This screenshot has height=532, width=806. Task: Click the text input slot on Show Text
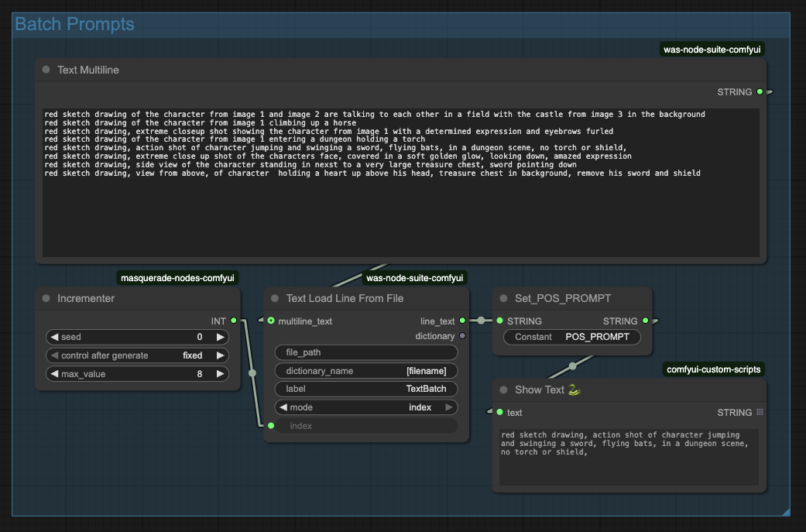click(499, 412)
